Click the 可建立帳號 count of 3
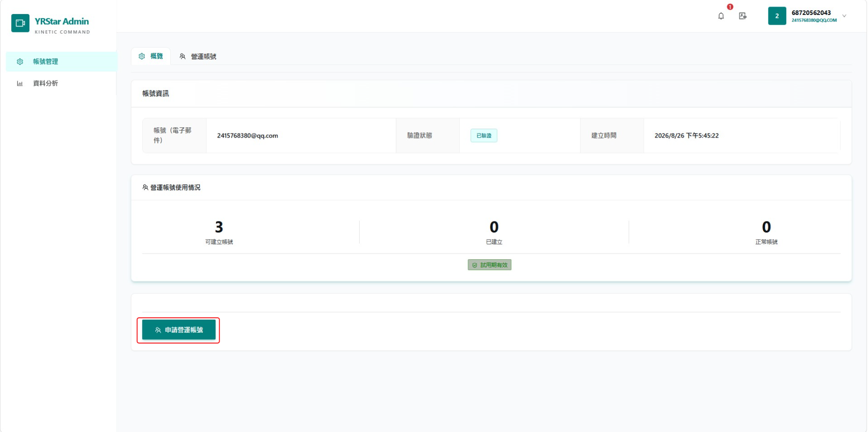This screenshot has height=432, width=868. (x=219, y=227)
